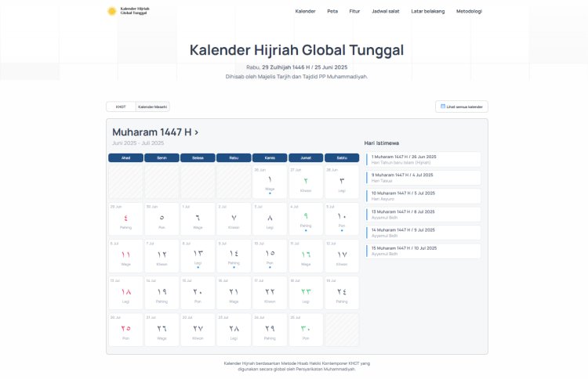Open the Fitur menu item
This screenshot has height=379, width=588.
coord(354,11)
